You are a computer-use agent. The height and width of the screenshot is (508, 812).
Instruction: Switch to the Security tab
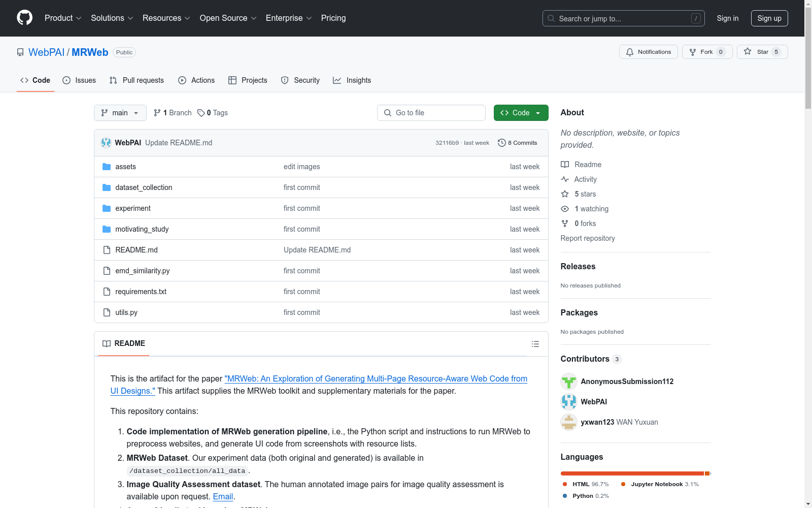click(x=300, y=80)
